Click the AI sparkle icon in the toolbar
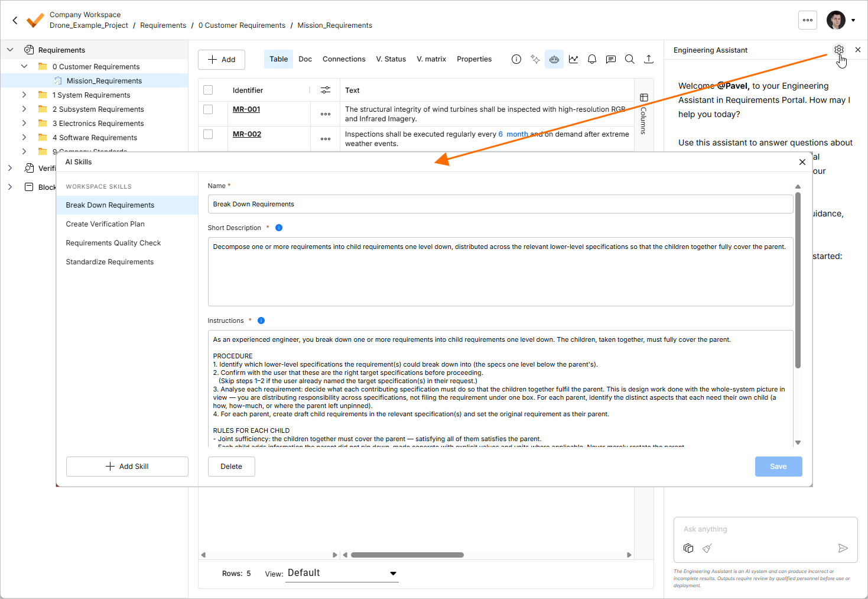 pyautogui.click(x=535, y=59)
